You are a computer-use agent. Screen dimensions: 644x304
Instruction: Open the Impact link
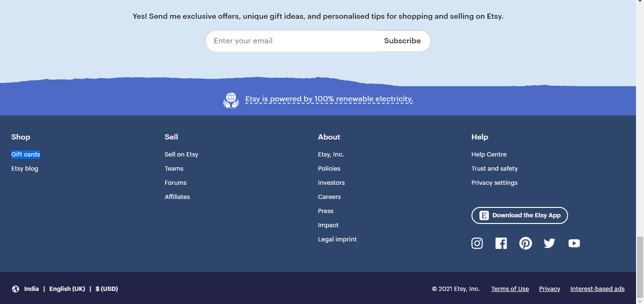pyautogui.click(x=328, y=225)
